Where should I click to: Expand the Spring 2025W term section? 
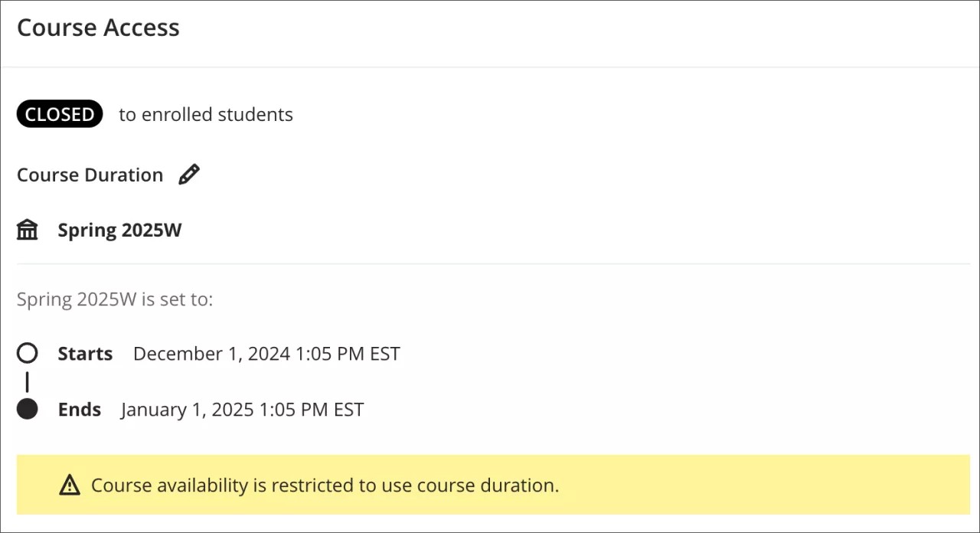119,229
